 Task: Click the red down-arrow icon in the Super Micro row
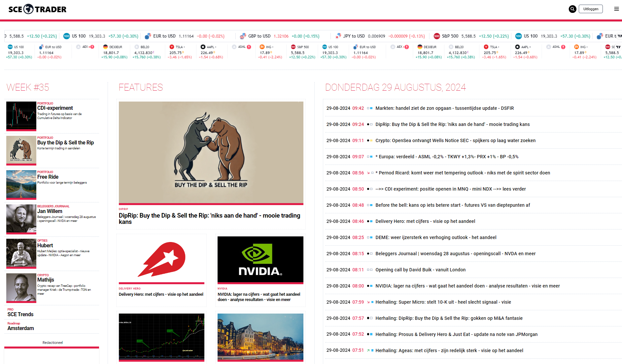[368, 302]
